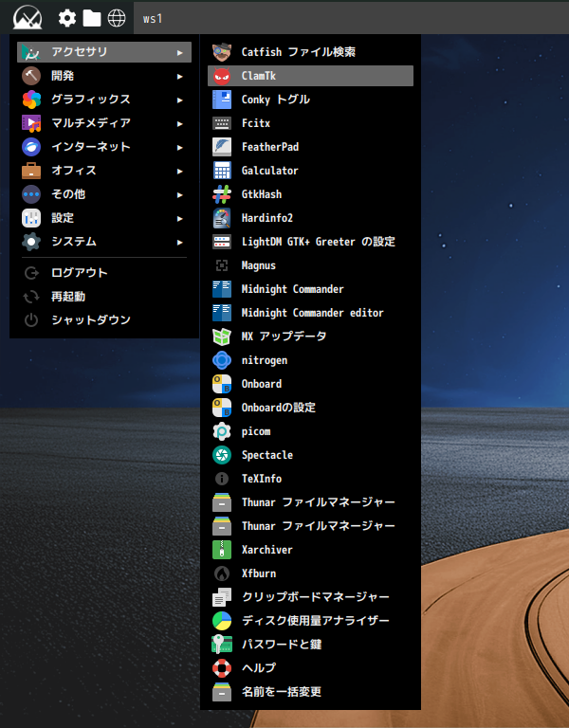
Task: Click the TeXInfo info icon
Action: [x=222, y=479]
